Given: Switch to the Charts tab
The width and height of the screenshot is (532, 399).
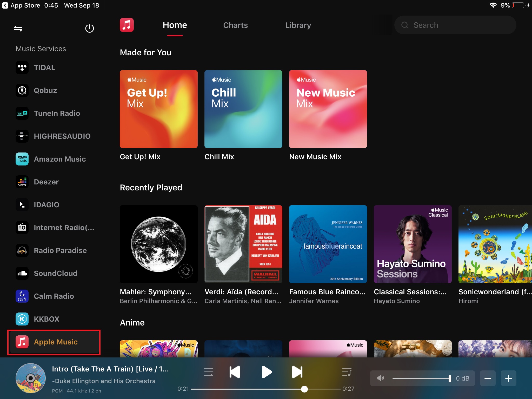Looking at the screenshot, I should pyautogui.click(x=236, y=25).
